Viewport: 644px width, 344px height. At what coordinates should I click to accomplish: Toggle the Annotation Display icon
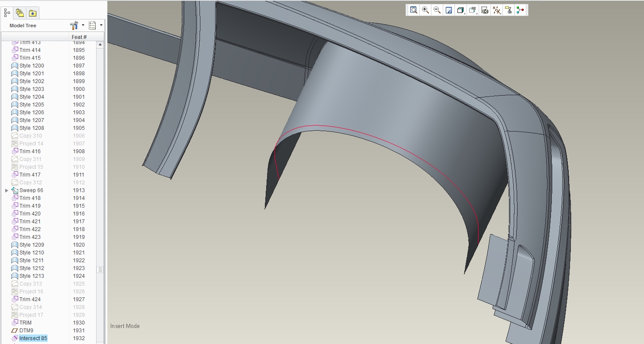pyautogui.click(x=509, y=10)
